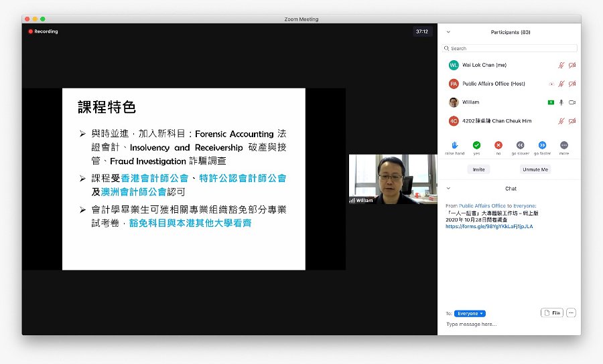603x364 pixels.
Task: Click William's camera icon
Action: tap(572, 102)
